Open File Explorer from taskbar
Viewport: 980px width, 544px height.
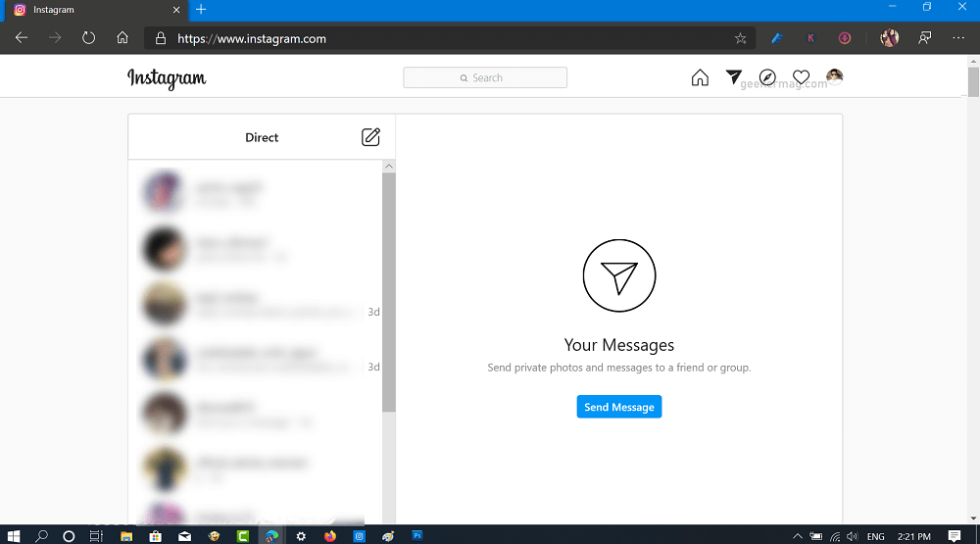click(x=126, y=536)
